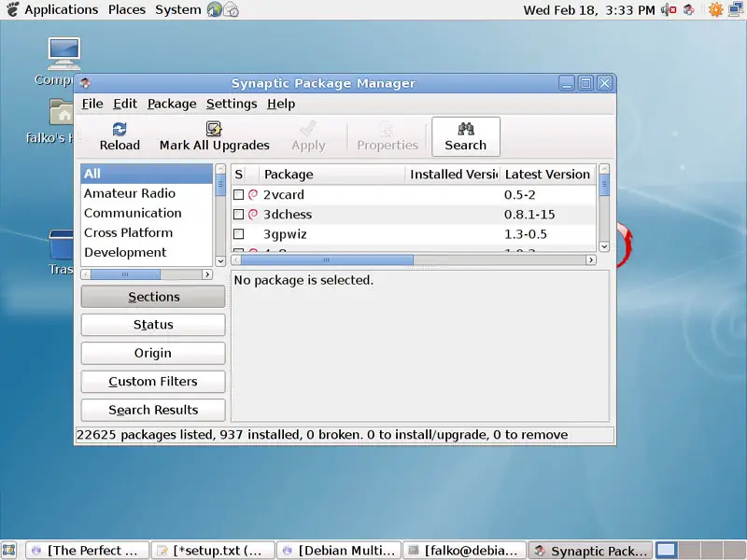Click the Show Desktop button in bottom panel
This screenshot has width=747, height=560.
click(x=9, y=551)
